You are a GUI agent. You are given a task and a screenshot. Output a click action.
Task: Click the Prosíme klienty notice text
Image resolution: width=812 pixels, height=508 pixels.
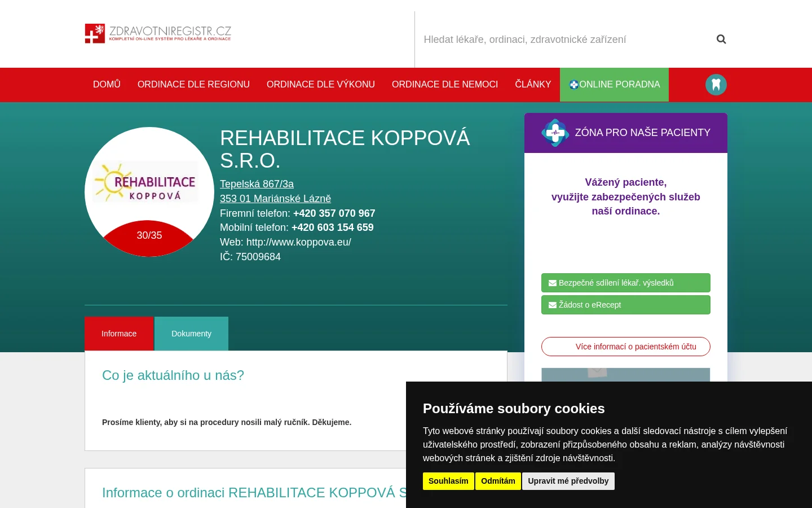[227, 422]
